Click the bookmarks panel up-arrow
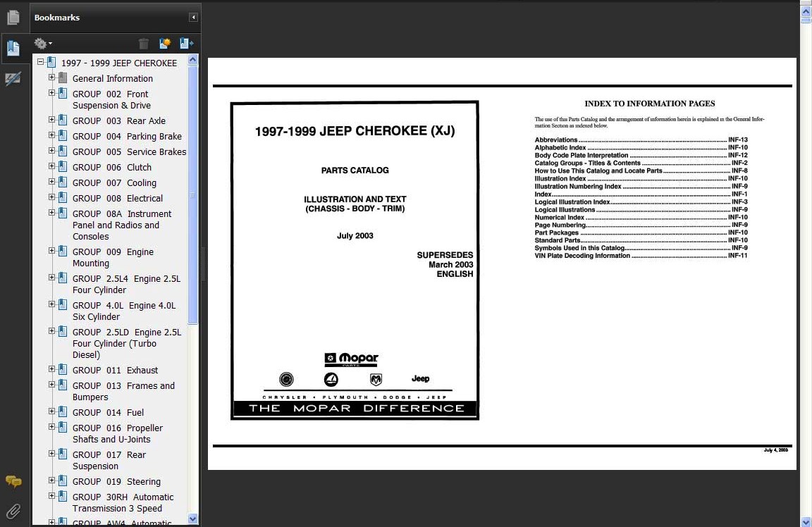The height and width of the screenshot is (527, 812). [192, 59]
